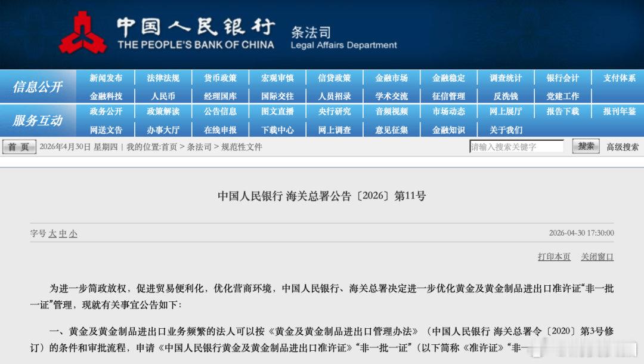Open 高级搜索 advanced search
Screen dimensions: 644x364
621,146
